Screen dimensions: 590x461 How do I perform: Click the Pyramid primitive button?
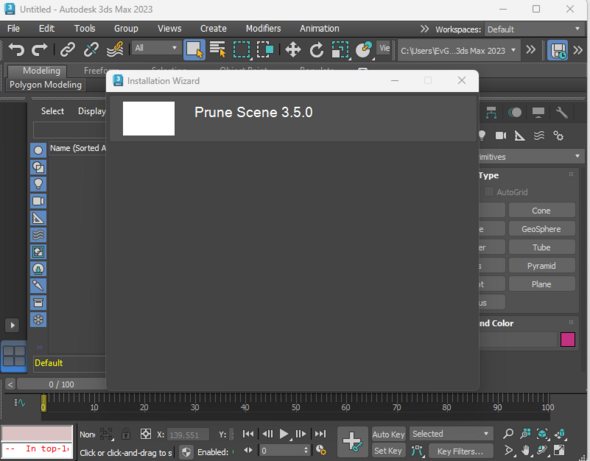(x=542, y=266)
